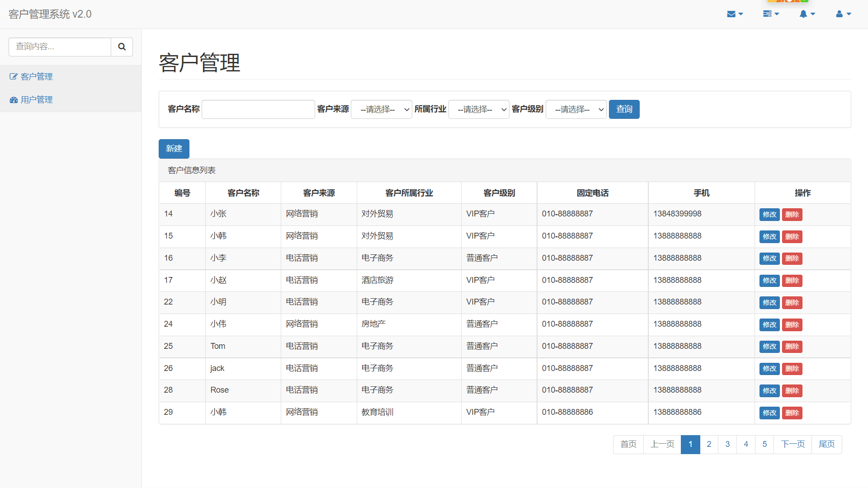Click the magnifier search button in sidebar
The image size is (868, 488).
click(122, 47)
